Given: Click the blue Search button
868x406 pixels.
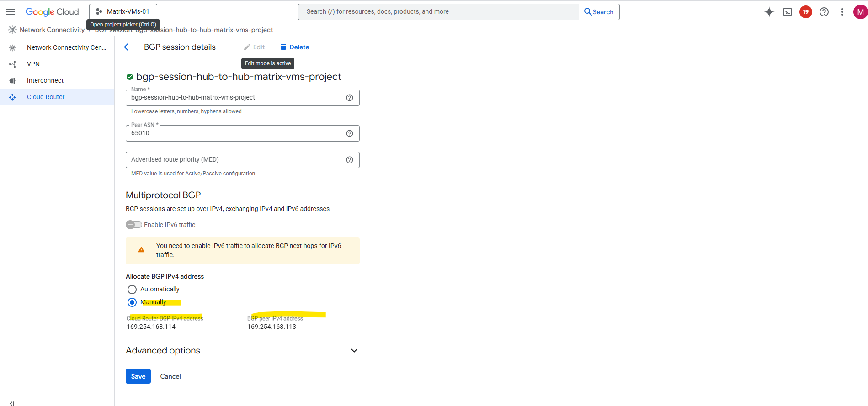Looking at the screenshot, I should tap(599, 12).
